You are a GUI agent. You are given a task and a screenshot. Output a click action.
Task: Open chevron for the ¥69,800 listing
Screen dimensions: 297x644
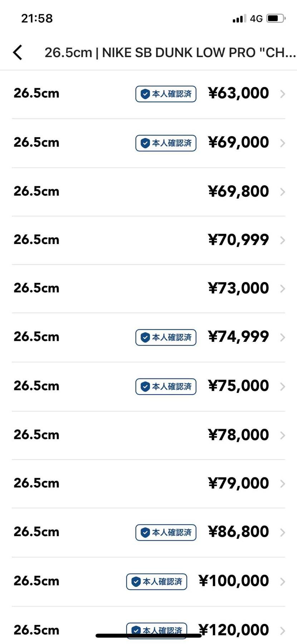(x=282, y=192)
